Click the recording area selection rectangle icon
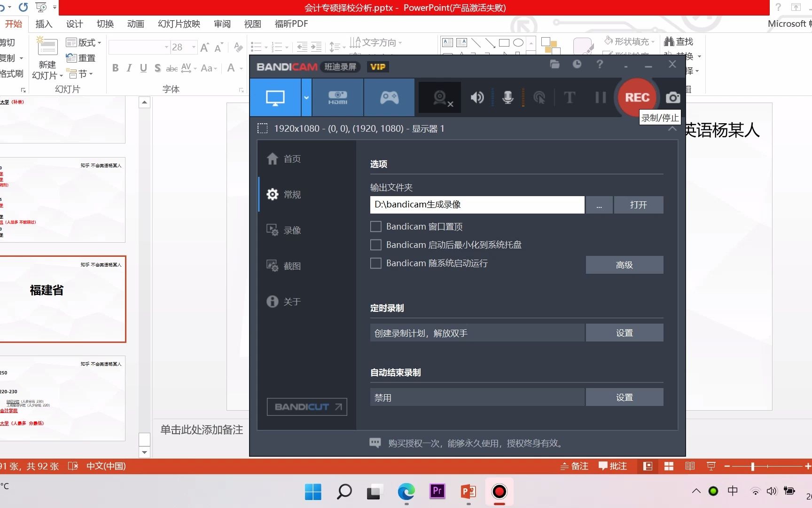The height and width of the screenshot is (508, 812). (263, 128)
